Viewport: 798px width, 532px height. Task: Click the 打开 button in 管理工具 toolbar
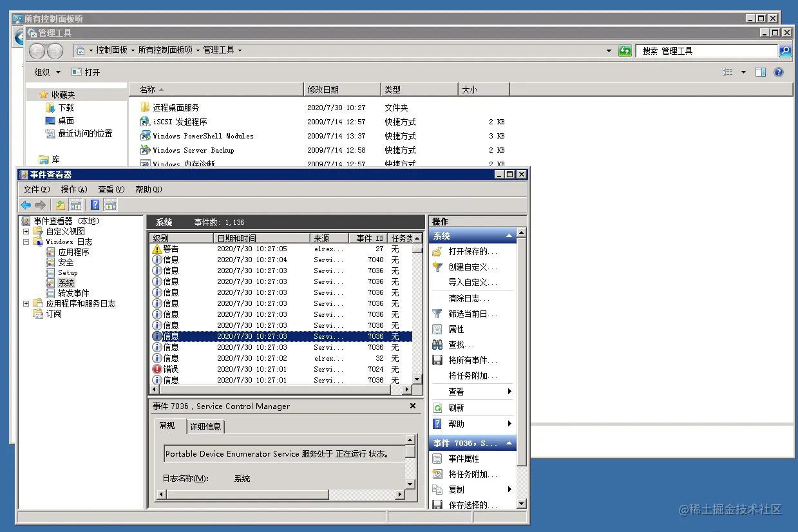click(x=86, y=72)
